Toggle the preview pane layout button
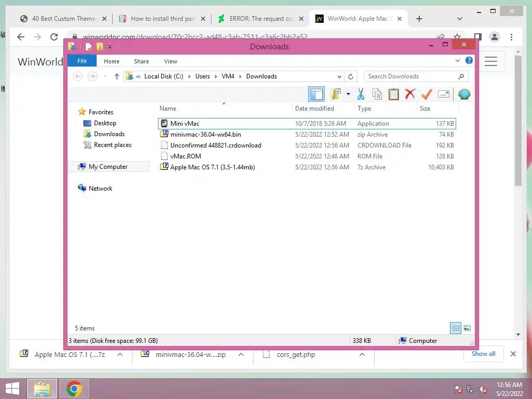The image size is (532, 399). [x=316, y=94]
